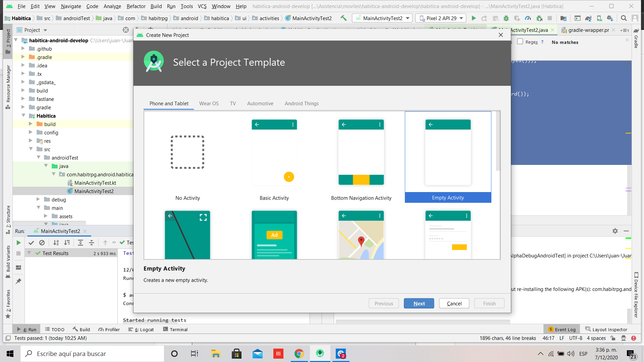Click Search Everywhere magnifier icon
The image size is (644, 362).
point(624,18)
